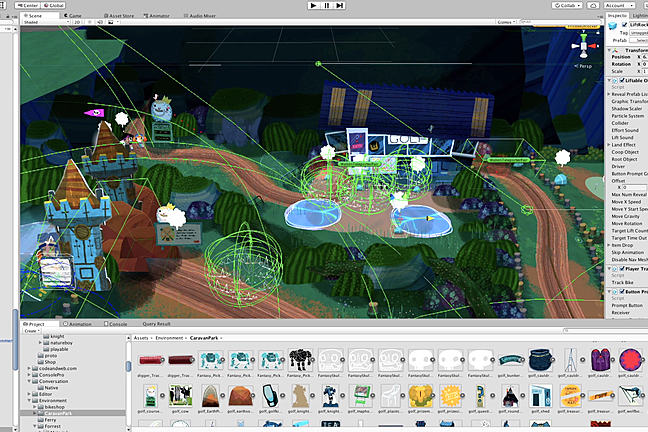This screenshot has height=432, width=648.
Task: Open the Console tab
Action: tap(116, 324)
